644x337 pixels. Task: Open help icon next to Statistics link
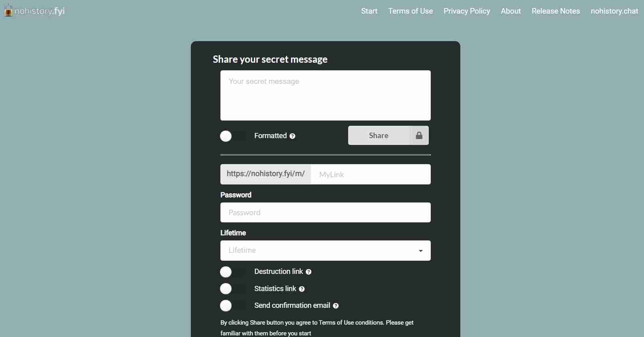click(302, 289)
